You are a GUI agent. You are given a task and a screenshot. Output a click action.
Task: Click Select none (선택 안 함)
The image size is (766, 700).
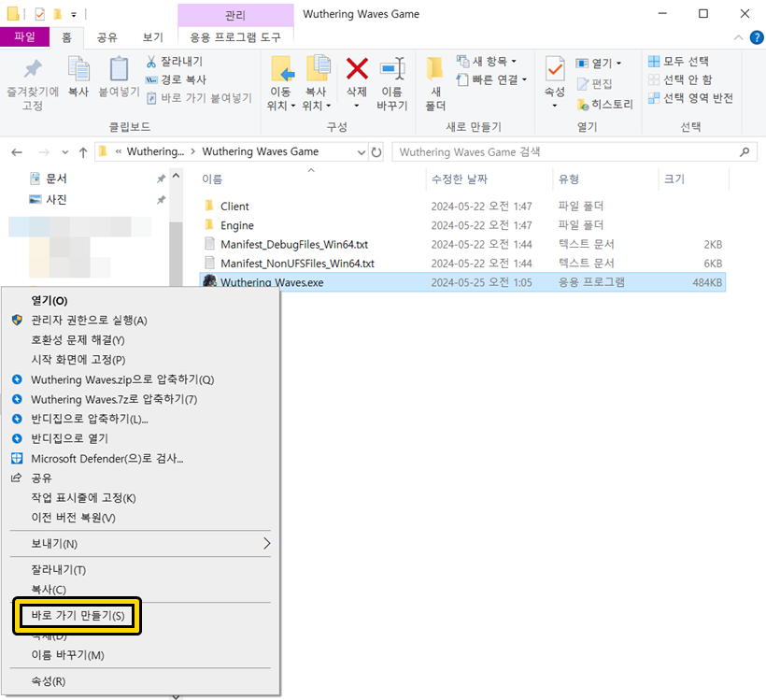680,79
